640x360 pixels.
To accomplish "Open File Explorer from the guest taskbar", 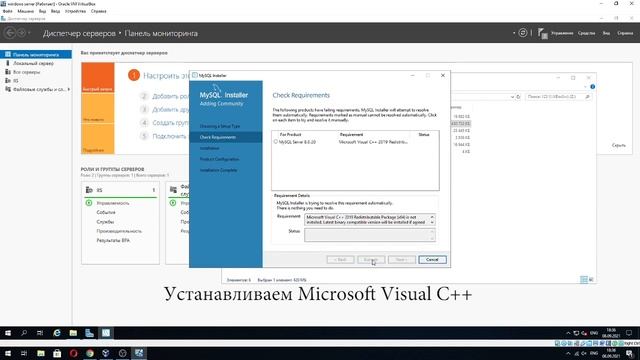I will 73,333.
